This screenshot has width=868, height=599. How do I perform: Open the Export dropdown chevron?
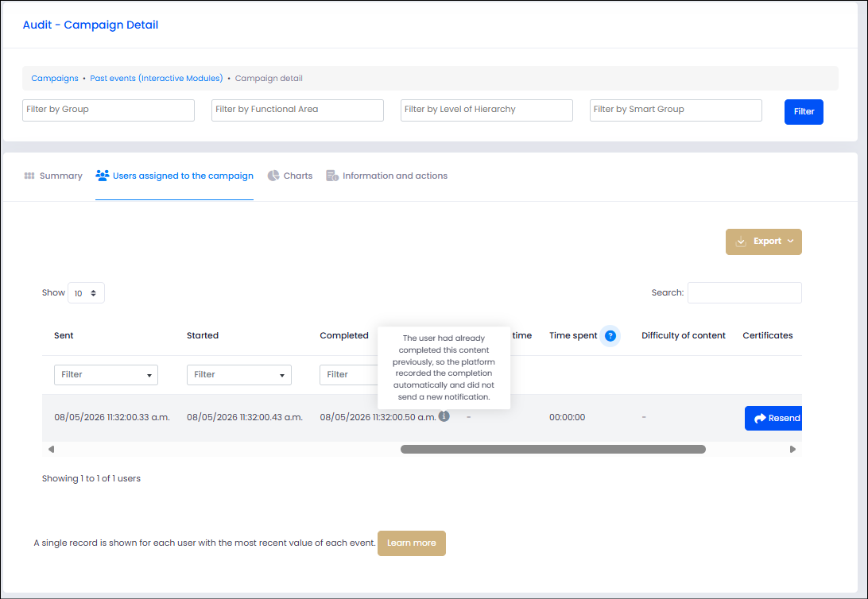tap(790, 242)
